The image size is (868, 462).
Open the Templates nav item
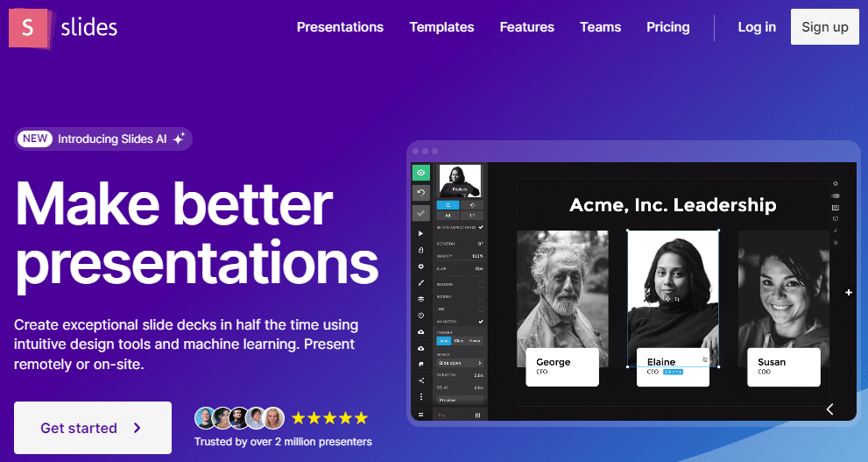[x=441, y=27]
